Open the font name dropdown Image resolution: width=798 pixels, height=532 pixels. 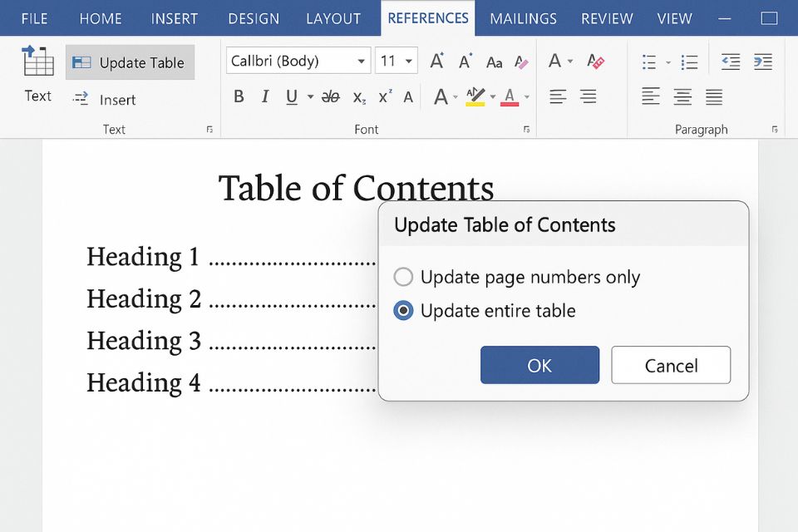point(361,61)
